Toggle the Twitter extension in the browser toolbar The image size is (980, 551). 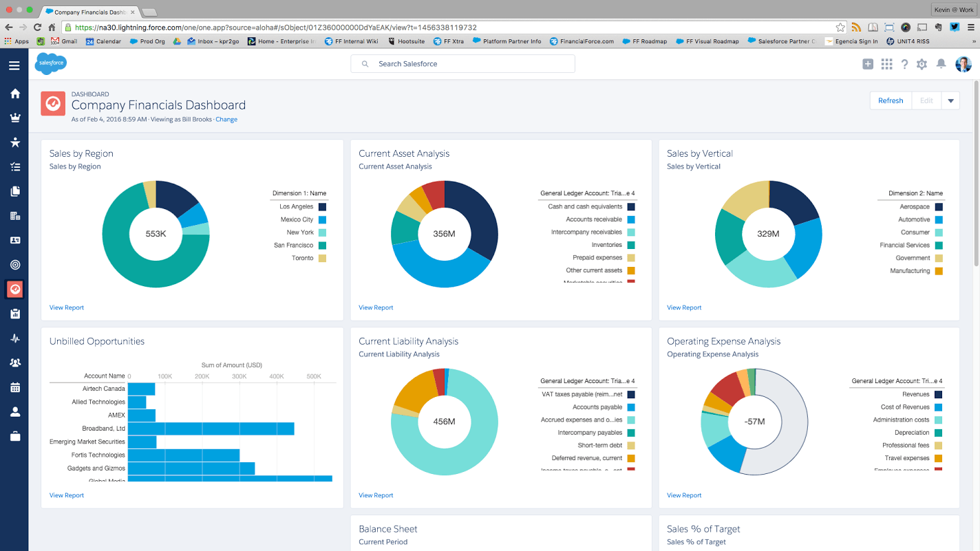pos(951,26)
